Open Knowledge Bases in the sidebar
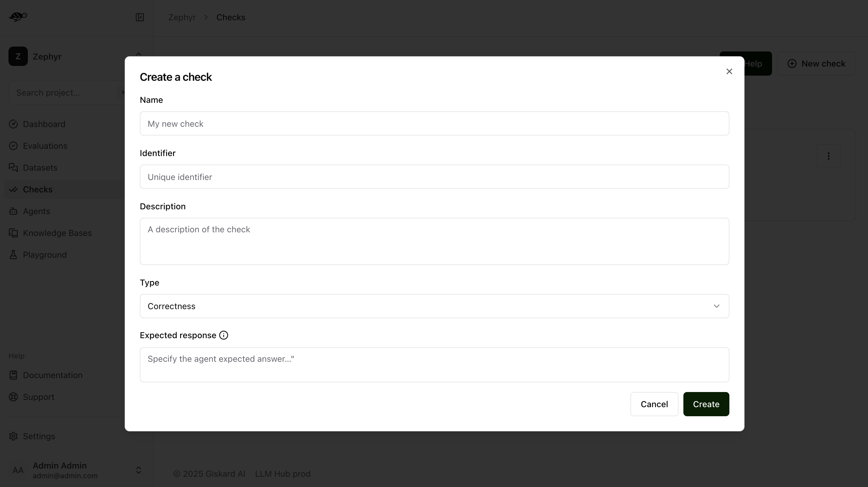 pos(64,233)
